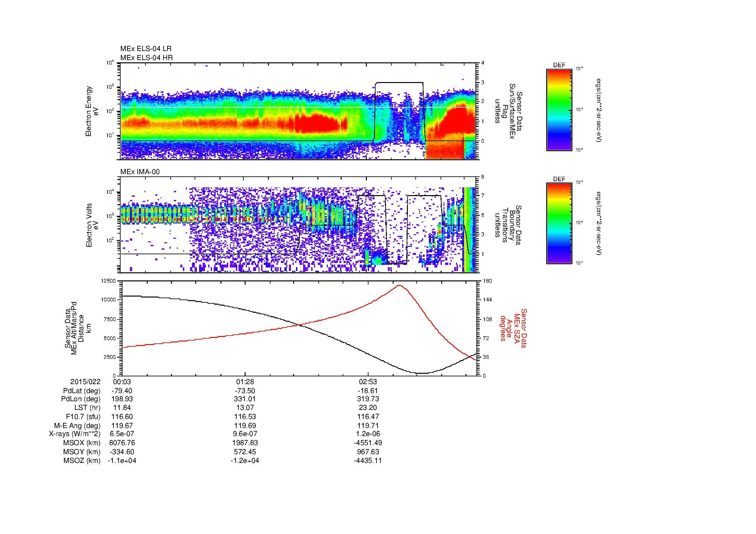Click the MSOY value '967.63'
Viewport: 756px width, 534px height.
click(368, 452)
